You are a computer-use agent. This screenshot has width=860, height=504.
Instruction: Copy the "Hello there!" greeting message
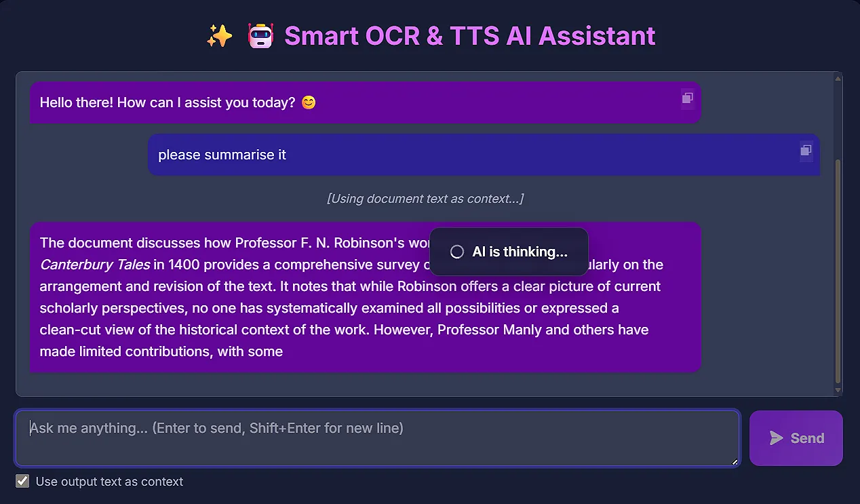pyautogui.click(x=687, y=98)
